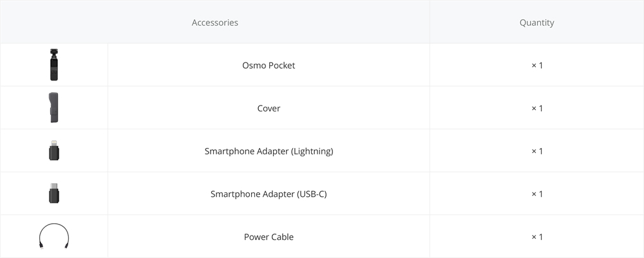Select the Lightning adapter product image

54,151
